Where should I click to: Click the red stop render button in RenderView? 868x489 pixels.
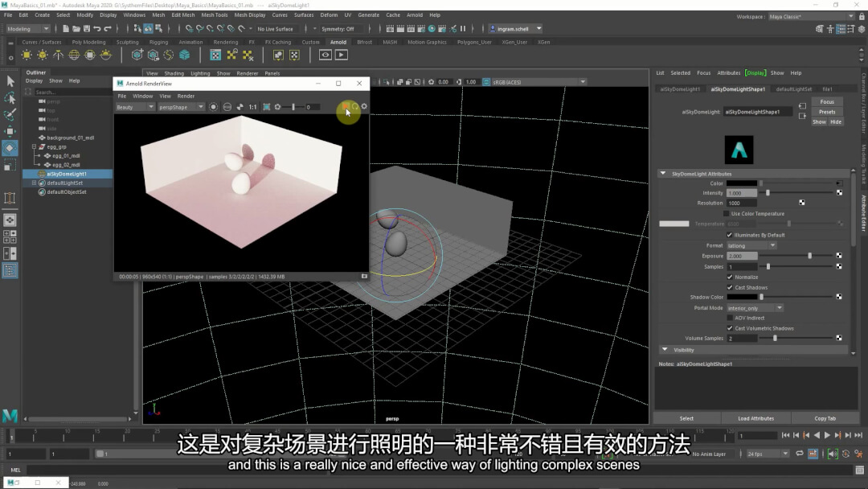click(x=346, y=106)
